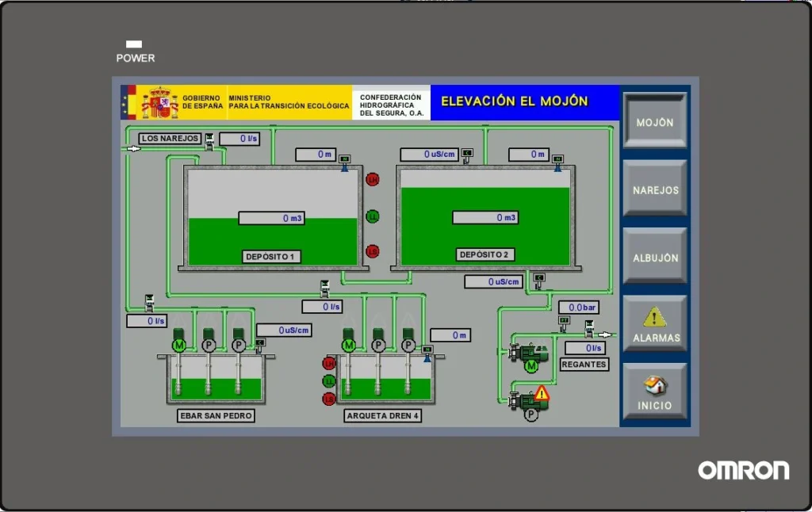812x512 pixels.
Task: Click the flow meter icon beside Los Narejos
Action: point(209,141)
